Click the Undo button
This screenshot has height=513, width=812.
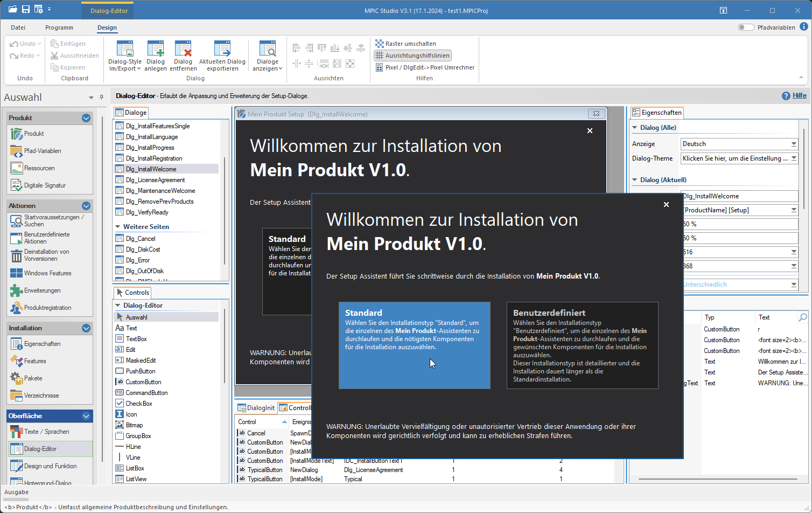[x=25, y=44]
